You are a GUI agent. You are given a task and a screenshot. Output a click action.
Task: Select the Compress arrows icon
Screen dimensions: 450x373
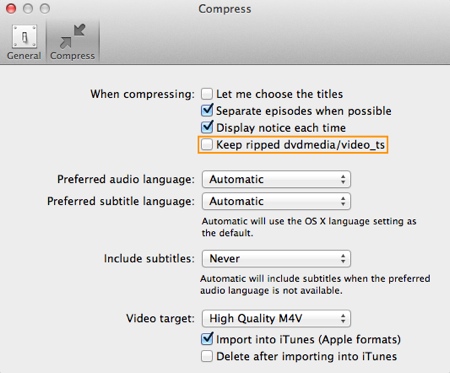point(72,36)
